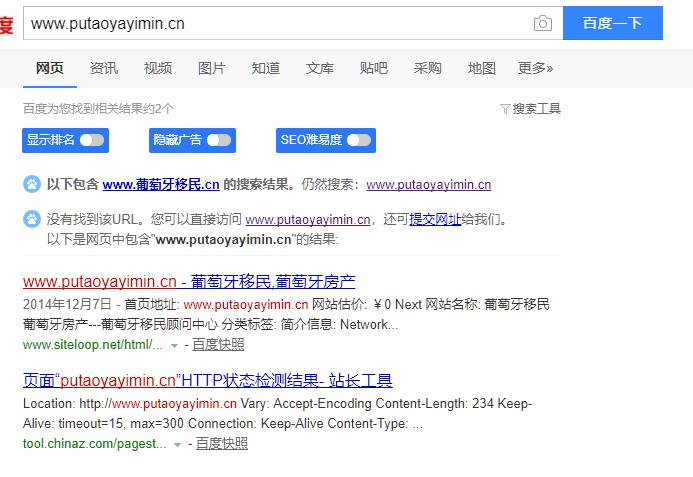Switch to the 视频 tab

pos(158,69)
